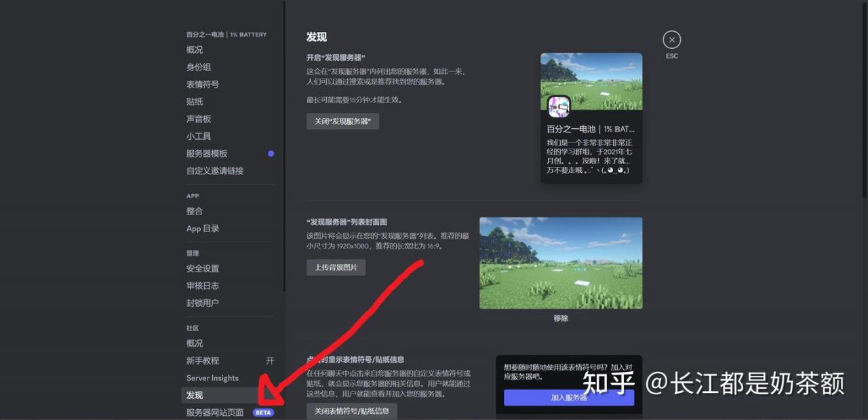This screenshot has width=868, height=420.
Task: Go to 安全设置
Action: pyautogui.click(x=203, y=269)
